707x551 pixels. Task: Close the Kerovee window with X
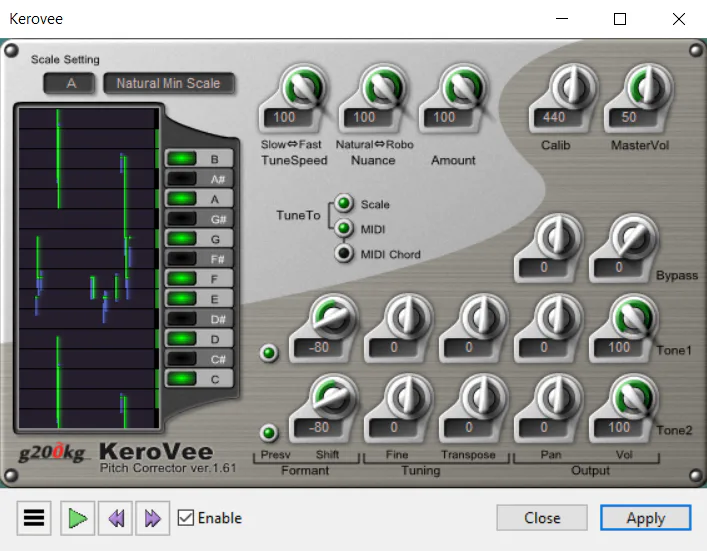679,19
